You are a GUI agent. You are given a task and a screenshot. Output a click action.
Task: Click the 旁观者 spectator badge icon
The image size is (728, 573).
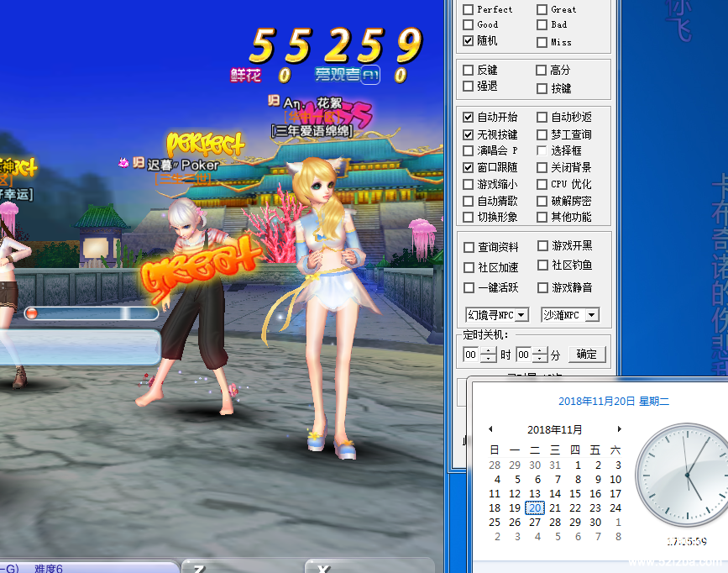[371, 76]
